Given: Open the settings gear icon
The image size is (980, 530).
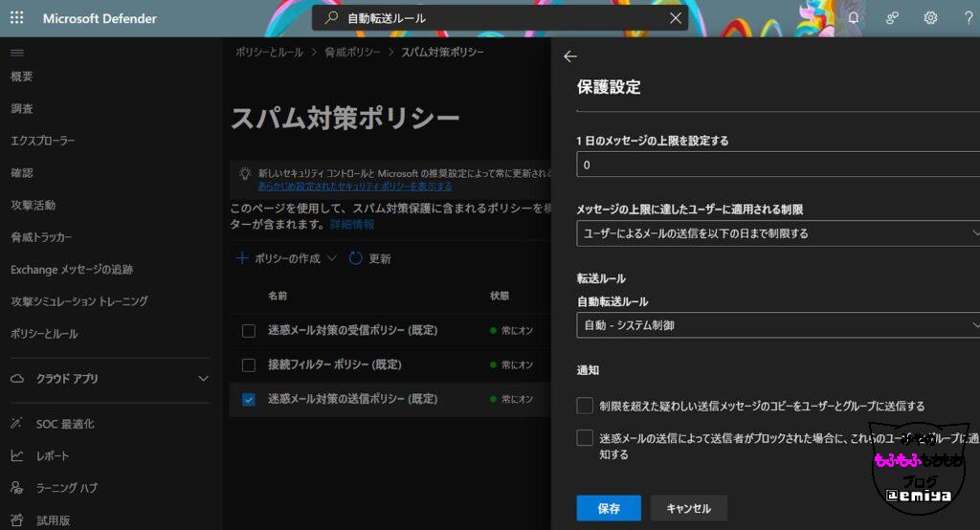Looking at the screenshot, I should coord(930,18).
